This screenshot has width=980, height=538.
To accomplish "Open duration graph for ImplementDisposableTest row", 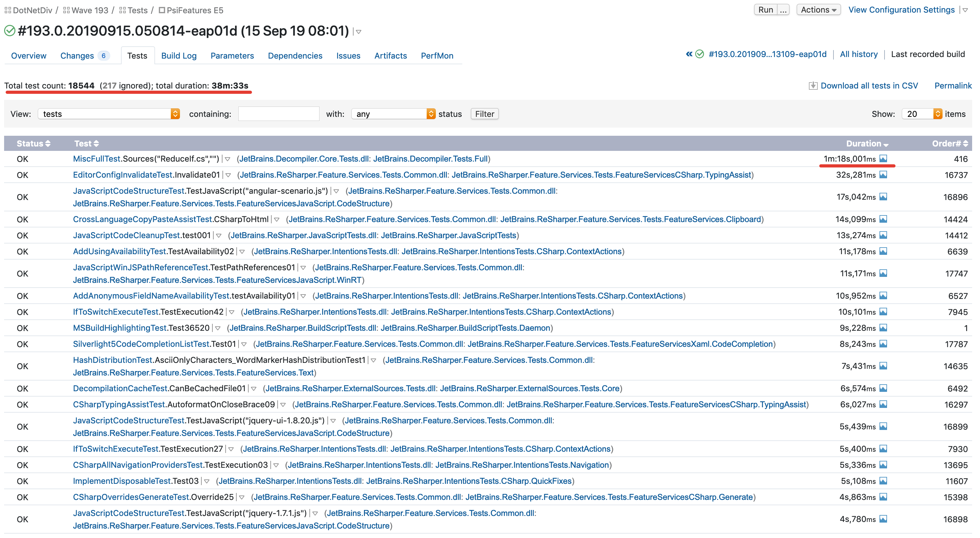I will coord(883,481).
